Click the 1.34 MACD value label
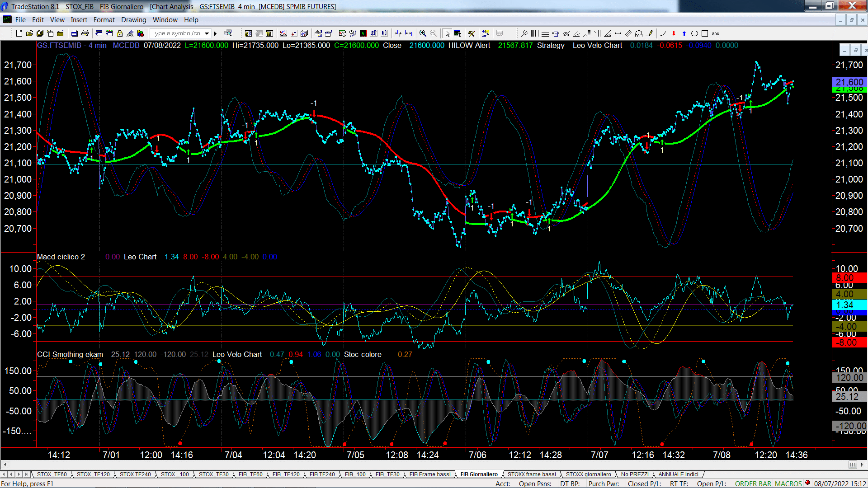868x488 pixels. (849, 305)
